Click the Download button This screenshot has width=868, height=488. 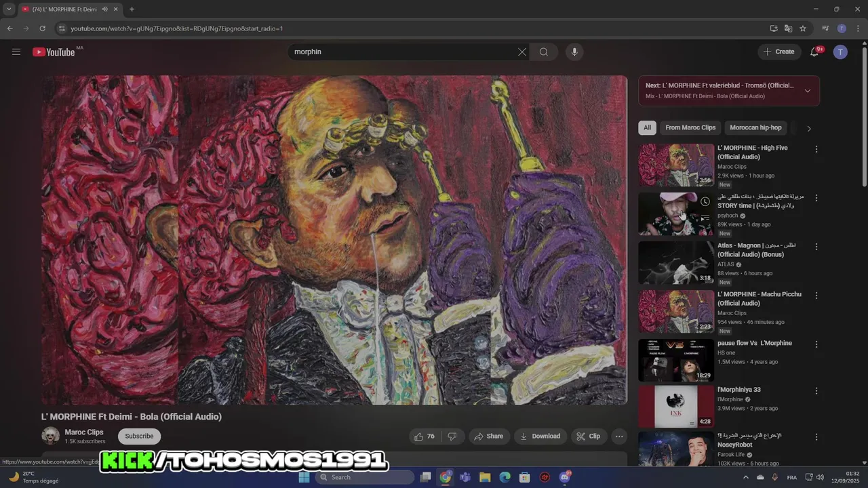(540, 436)
